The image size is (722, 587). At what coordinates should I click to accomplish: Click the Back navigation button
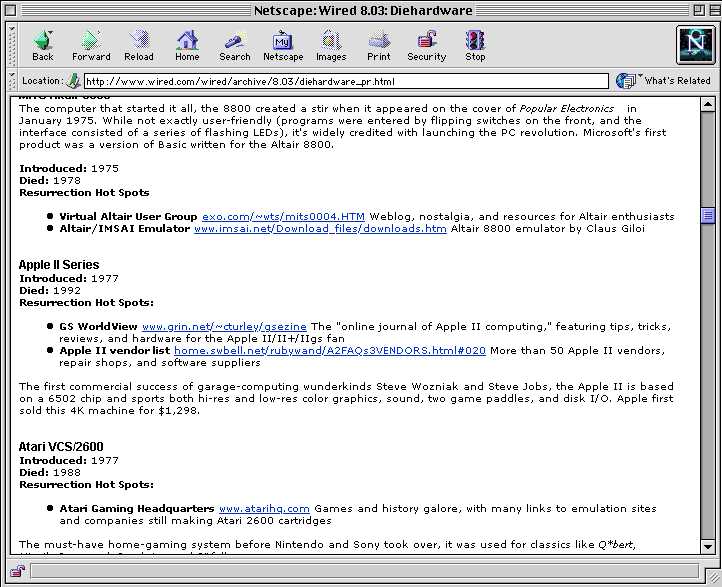[42, 45]
